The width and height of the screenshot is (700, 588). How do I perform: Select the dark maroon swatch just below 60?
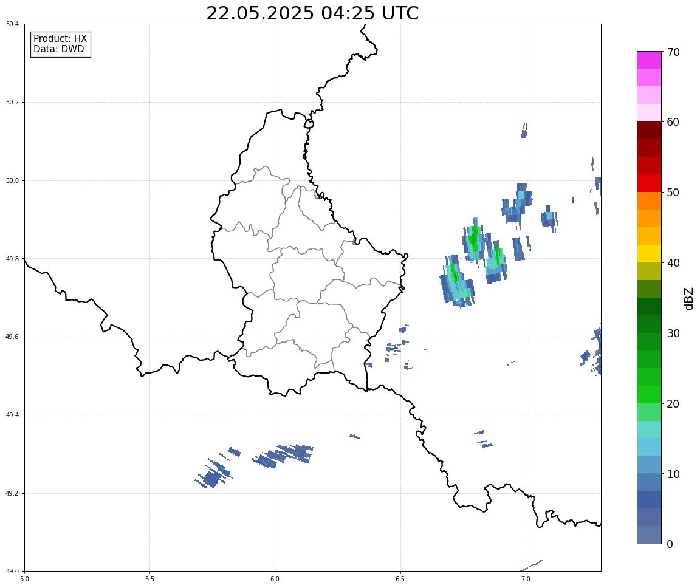[x=649, y=130]
